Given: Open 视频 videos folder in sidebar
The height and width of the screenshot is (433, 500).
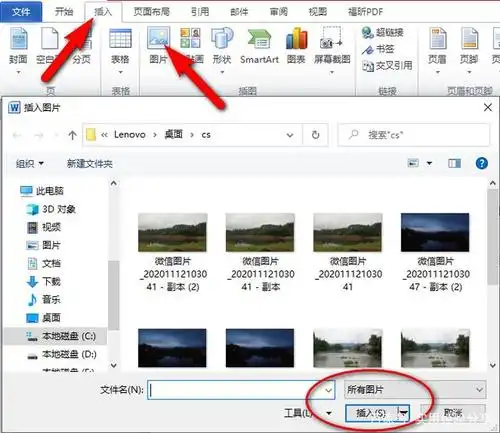Looking at the screenshot, I should (43, 227).
